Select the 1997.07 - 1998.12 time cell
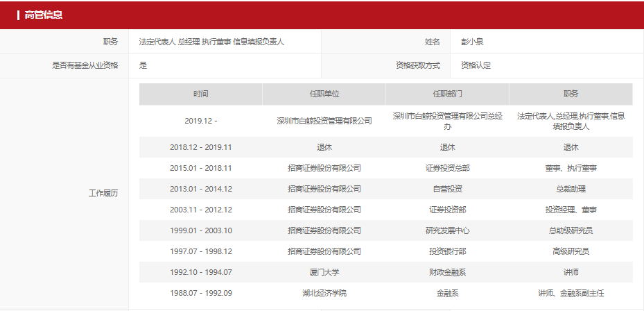This screenshot has height=311, width=644. tap(201, 251)
